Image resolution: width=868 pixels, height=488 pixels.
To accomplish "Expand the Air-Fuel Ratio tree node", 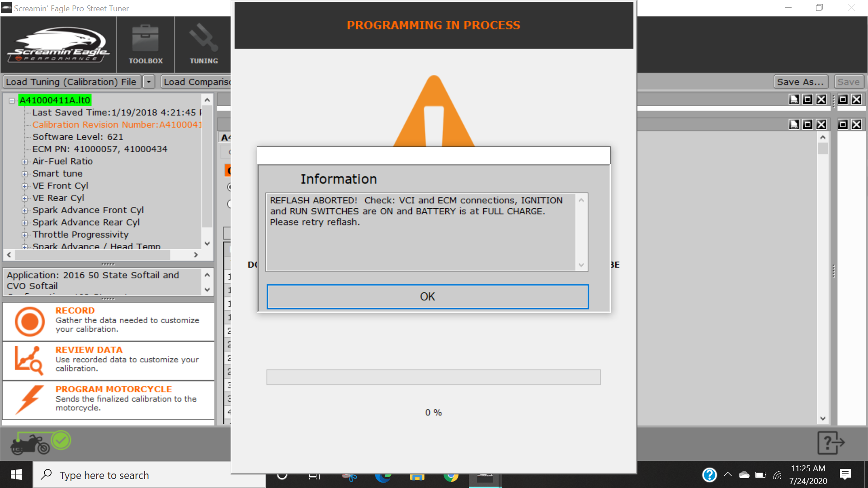I will coord(25,162).
